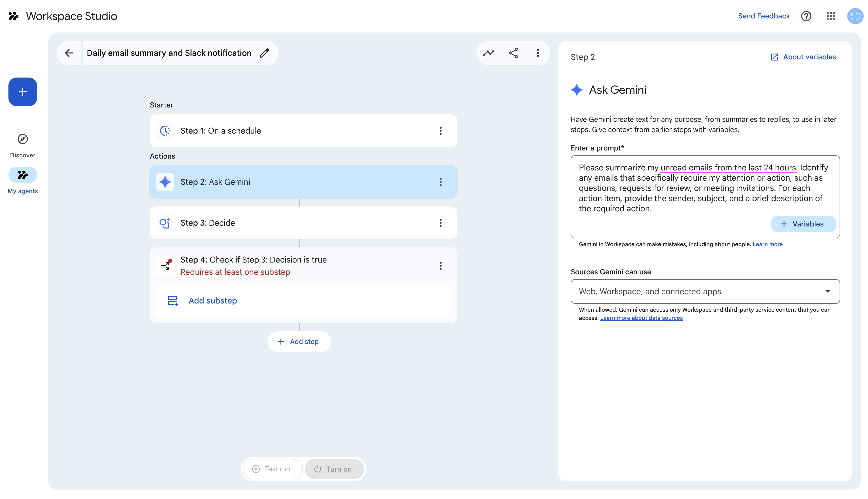Image resolution: width=868 pixels, height=499 pixels.
Task: Click the blue plus create button
Action: click(x=23, y=92)
